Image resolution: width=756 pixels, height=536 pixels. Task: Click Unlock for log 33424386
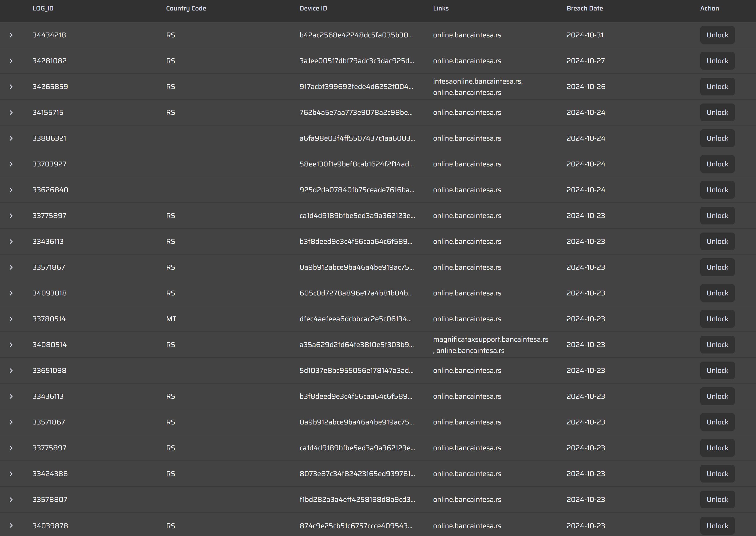[717, 474]
